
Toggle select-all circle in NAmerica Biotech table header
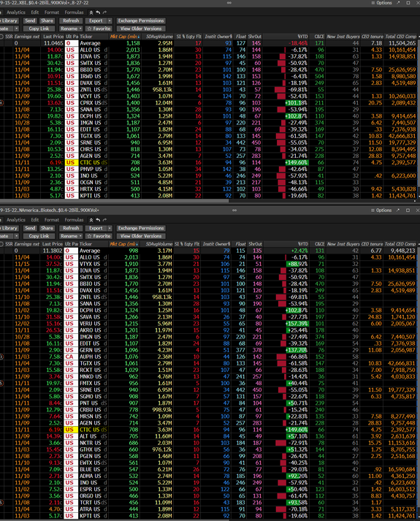tap(1, 244)
